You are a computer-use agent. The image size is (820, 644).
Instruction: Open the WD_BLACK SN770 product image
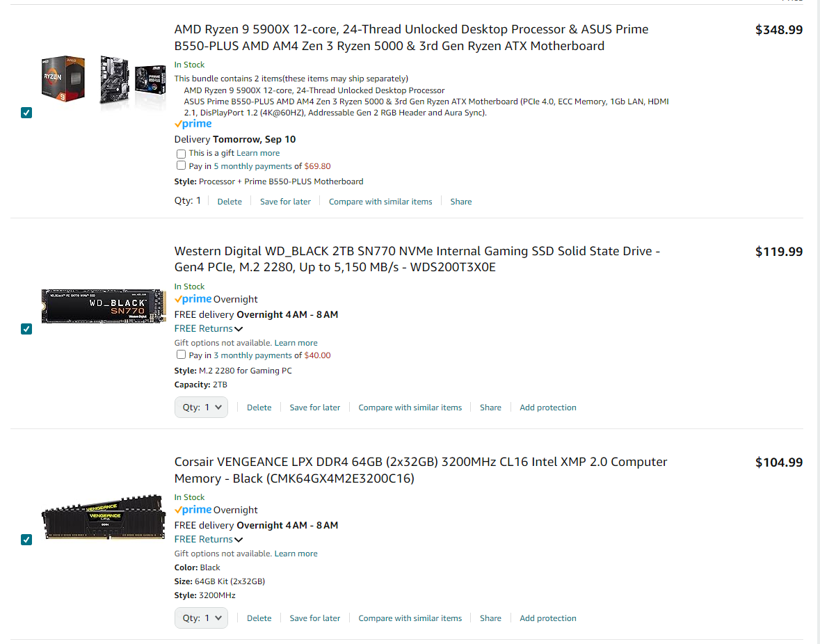coord(104,306)
